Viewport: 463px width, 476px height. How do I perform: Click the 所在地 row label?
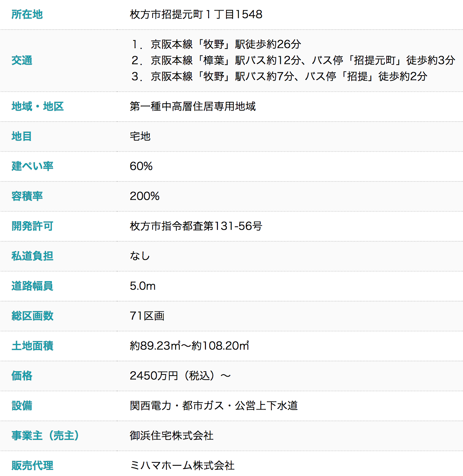pos(27,15)
